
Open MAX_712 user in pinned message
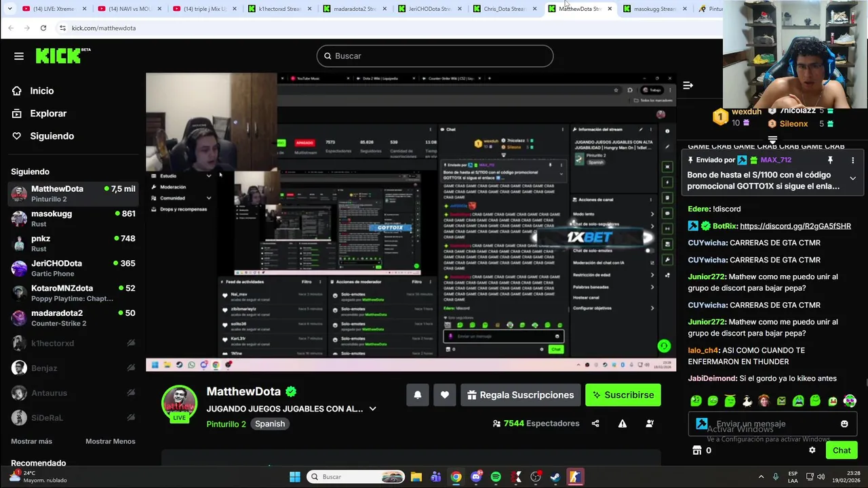[x=776, y=160]
